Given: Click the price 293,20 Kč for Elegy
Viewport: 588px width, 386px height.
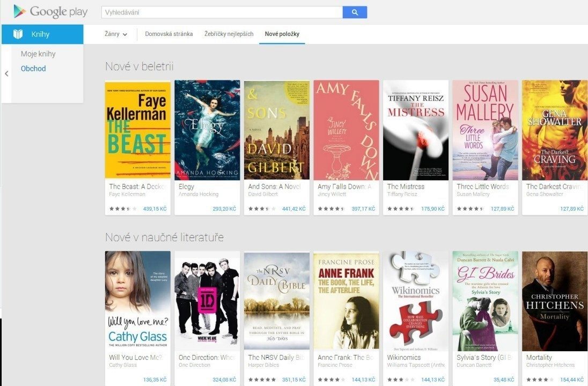Looking at the screenshot, I should 224,209.
